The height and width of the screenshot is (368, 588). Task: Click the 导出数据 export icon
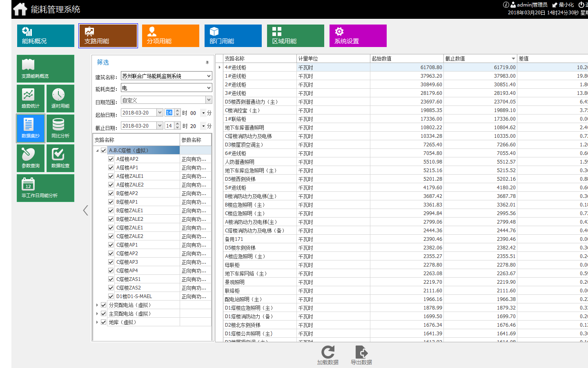[361, 352]
